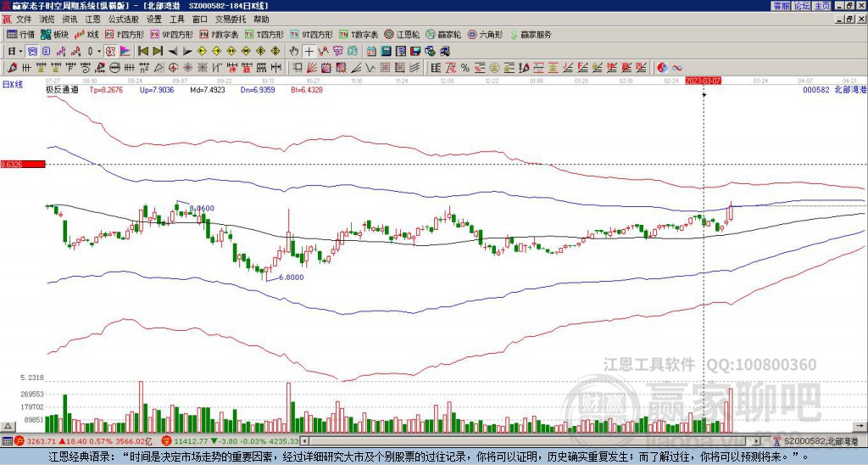Image resolution: width=868 pixels, height=465 pixels.
Task: Open the T数字表 tool
Action: pos(359,35)
